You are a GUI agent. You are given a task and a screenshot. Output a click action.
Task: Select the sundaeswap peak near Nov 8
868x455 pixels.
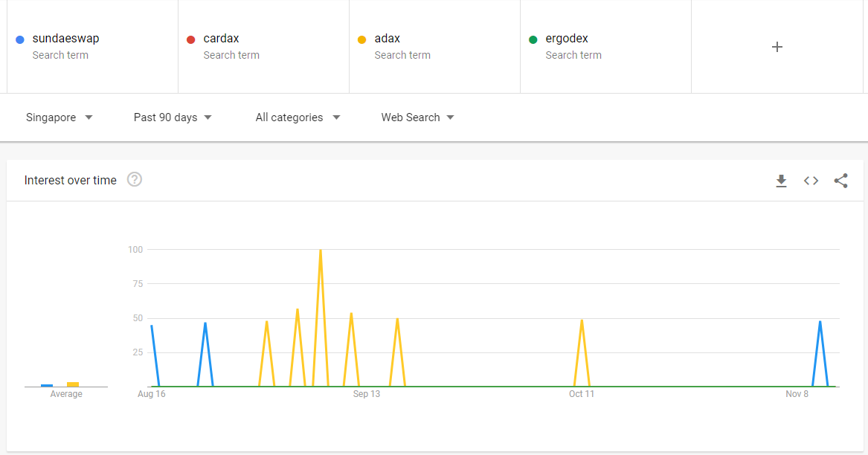(x=820, y=322)
